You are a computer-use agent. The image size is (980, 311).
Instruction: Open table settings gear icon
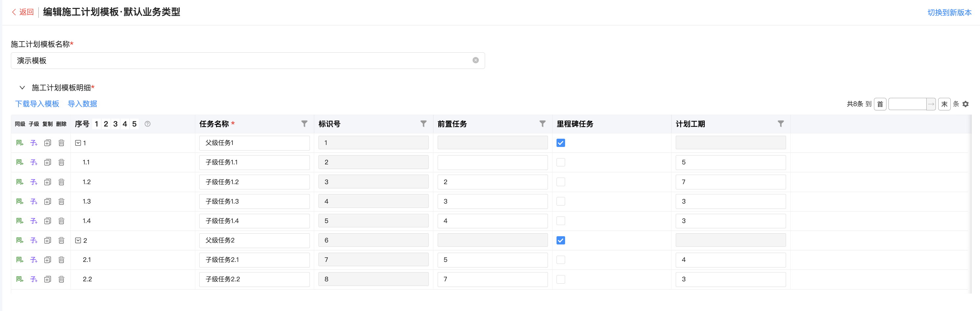click(x=965, y=104)
